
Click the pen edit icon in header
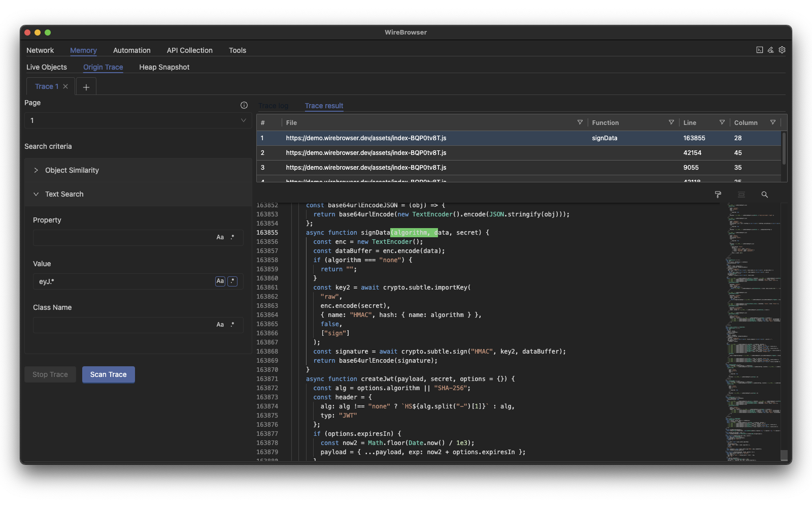[x=770, y=50]
